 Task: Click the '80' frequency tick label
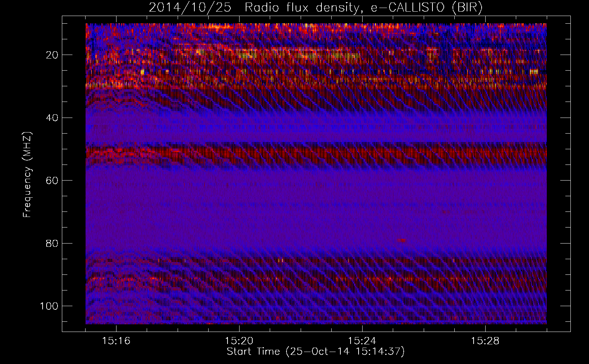(52, 243)
